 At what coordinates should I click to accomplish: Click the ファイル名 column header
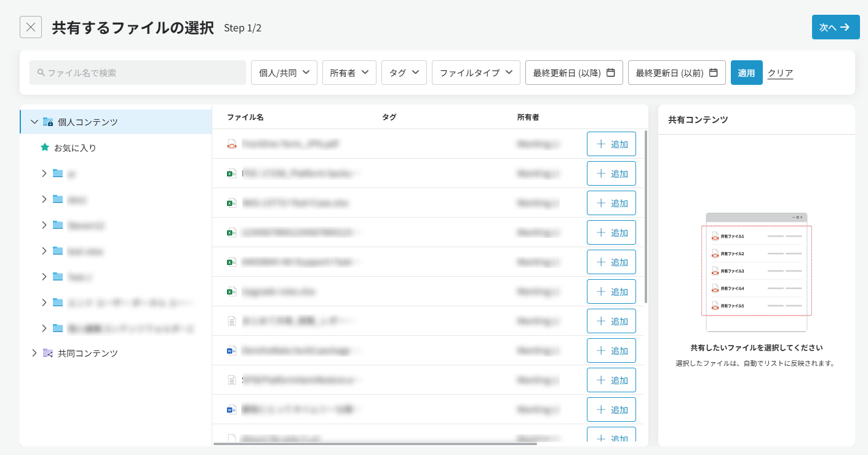245,117
